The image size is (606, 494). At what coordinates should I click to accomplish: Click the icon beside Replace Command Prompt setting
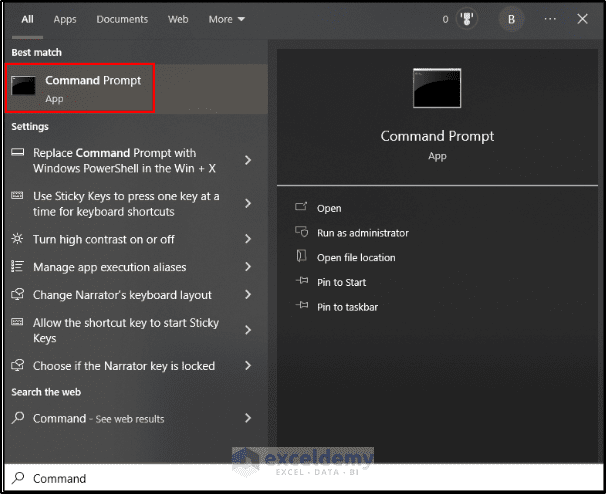pos(17,152)
